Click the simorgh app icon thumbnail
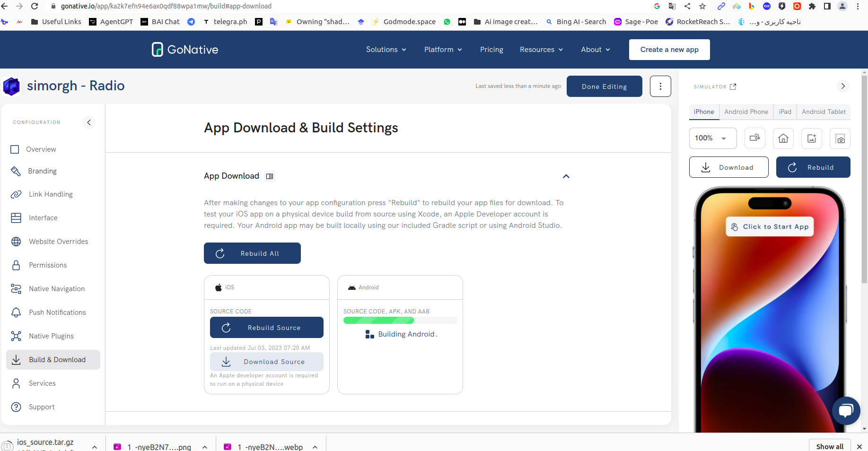 coord(11,86)
